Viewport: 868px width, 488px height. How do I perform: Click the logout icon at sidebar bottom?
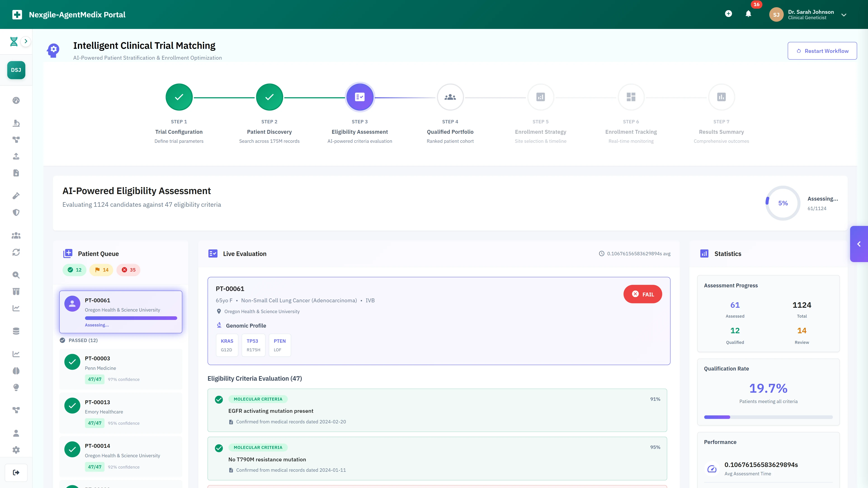pos(16,472)
